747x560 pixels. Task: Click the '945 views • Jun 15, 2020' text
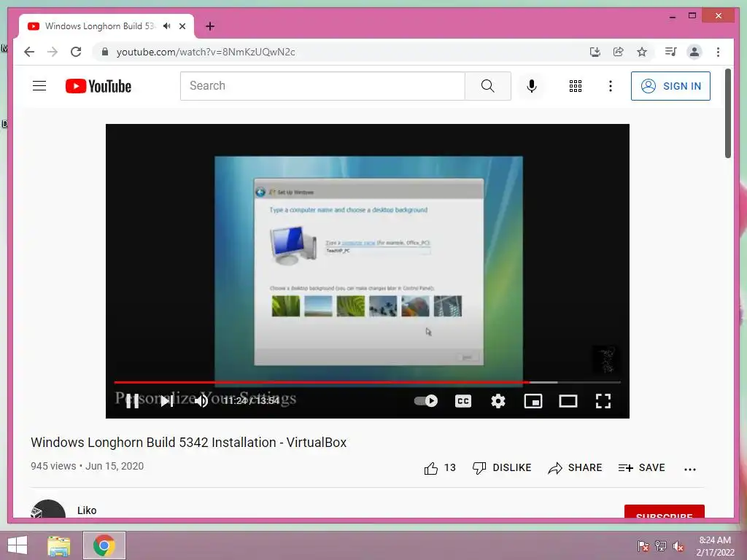88,466
